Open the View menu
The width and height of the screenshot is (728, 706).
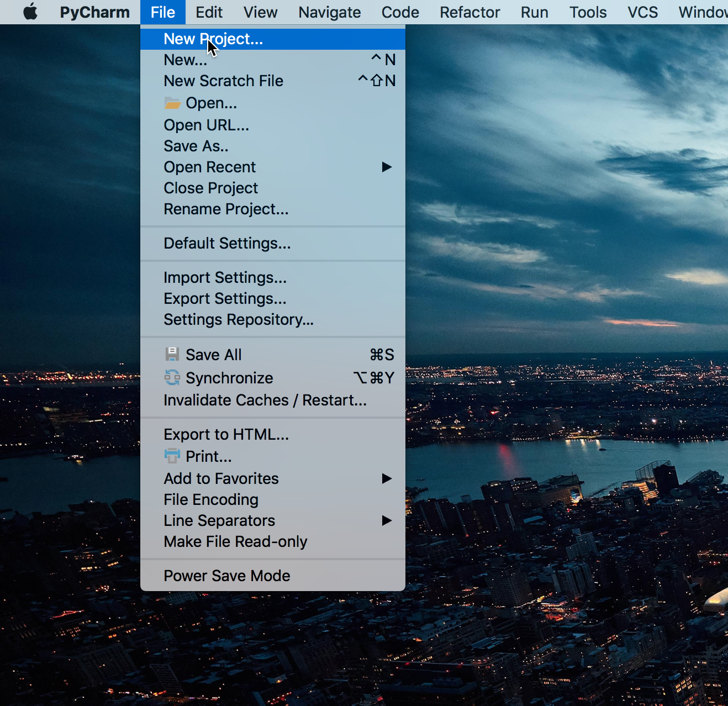(x=260, y=12)
